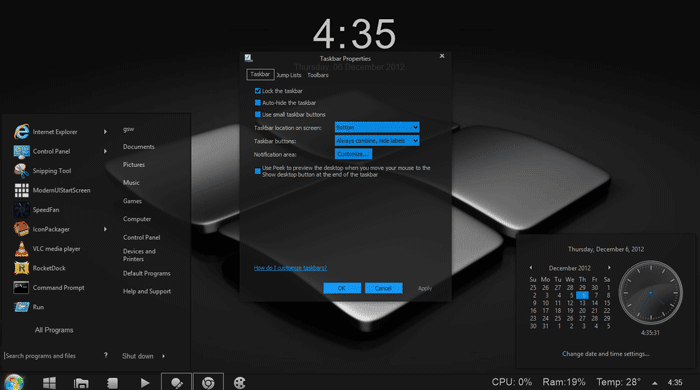Open Taskbar buttons combine dropdown
This screenshot has width=700, height=390.
tap(377, 141)
